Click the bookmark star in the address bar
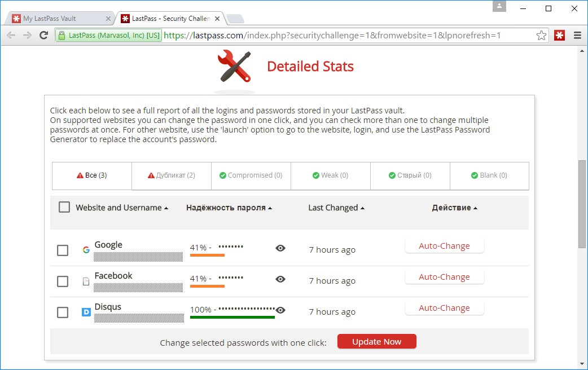 (x=541, y=35)
